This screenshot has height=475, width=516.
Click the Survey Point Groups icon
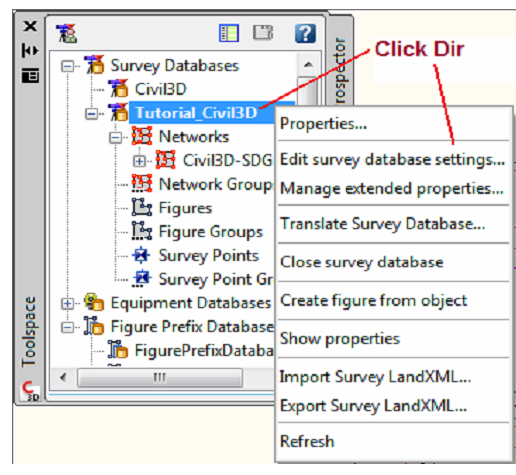(142, 279)
